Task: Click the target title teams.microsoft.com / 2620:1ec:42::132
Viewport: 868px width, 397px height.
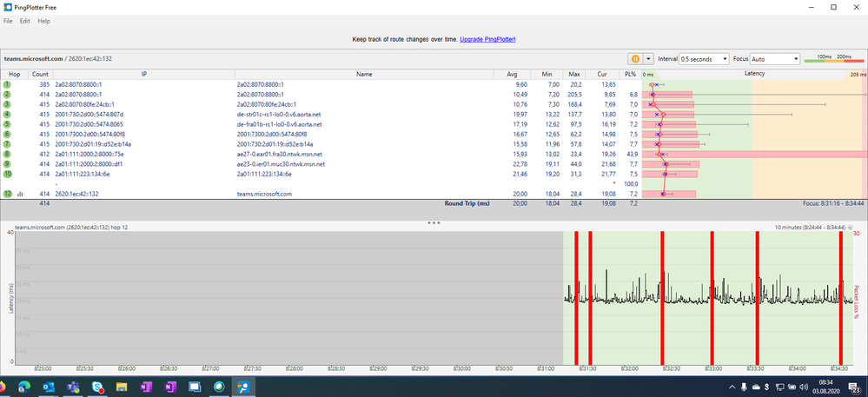Action: click(x=58, y=58)
